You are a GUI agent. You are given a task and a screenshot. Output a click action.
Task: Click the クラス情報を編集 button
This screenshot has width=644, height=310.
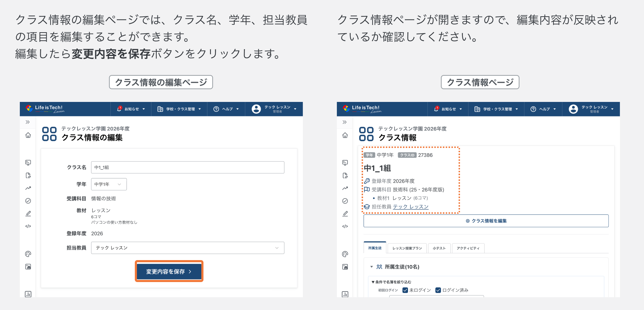[486, 221]
